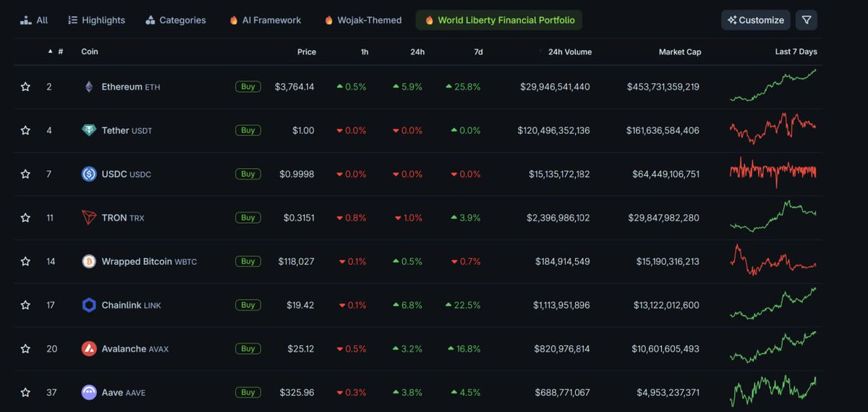The width and height of the screenshot is (868, 412).
Task: Star the TRON row
Action: pyautogui.click(x=25, y=217)
